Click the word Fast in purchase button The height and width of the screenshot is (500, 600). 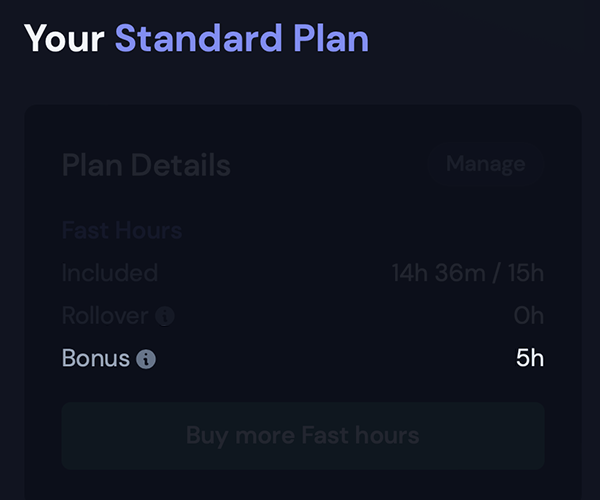(325, 435)
